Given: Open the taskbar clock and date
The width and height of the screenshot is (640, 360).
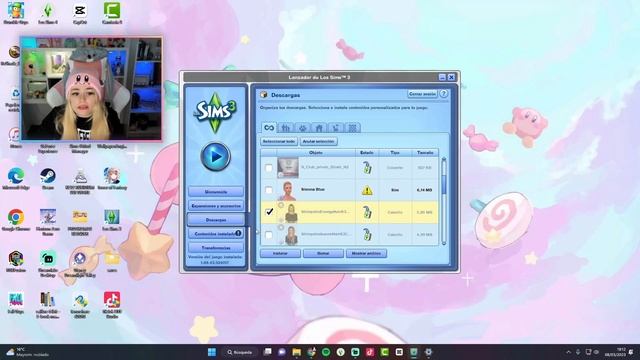Looking at the screenshot, I should [x=615, y=352].
